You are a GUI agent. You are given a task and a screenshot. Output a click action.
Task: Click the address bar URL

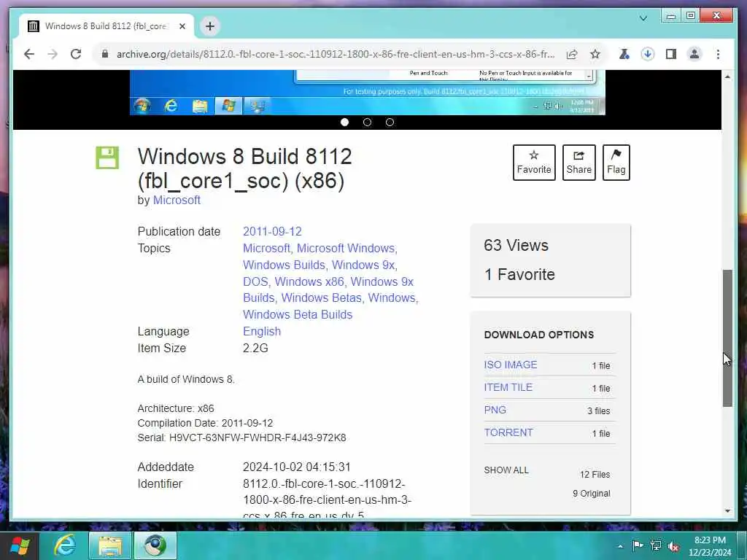[336, 54]
